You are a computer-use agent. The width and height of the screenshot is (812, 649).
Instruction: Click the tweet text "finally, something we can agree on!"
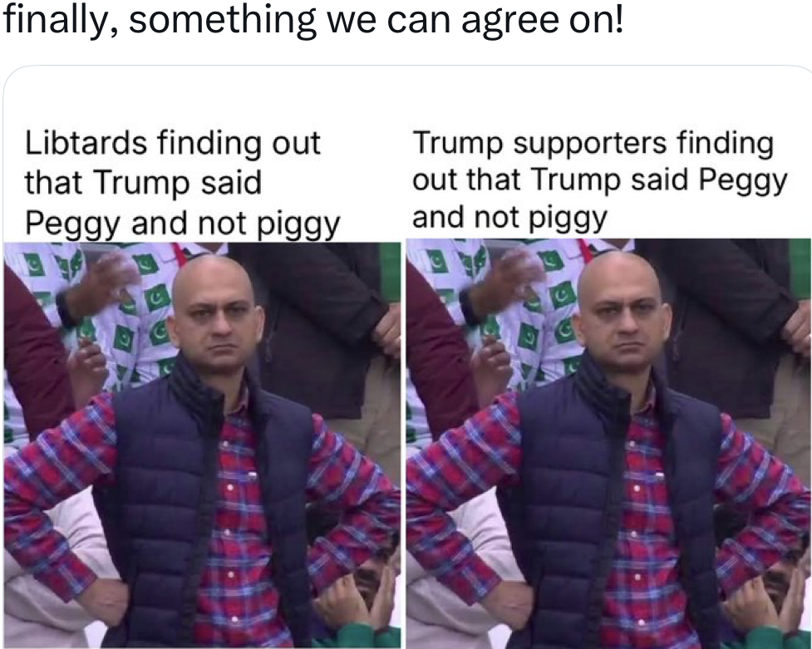coord(313,21)
